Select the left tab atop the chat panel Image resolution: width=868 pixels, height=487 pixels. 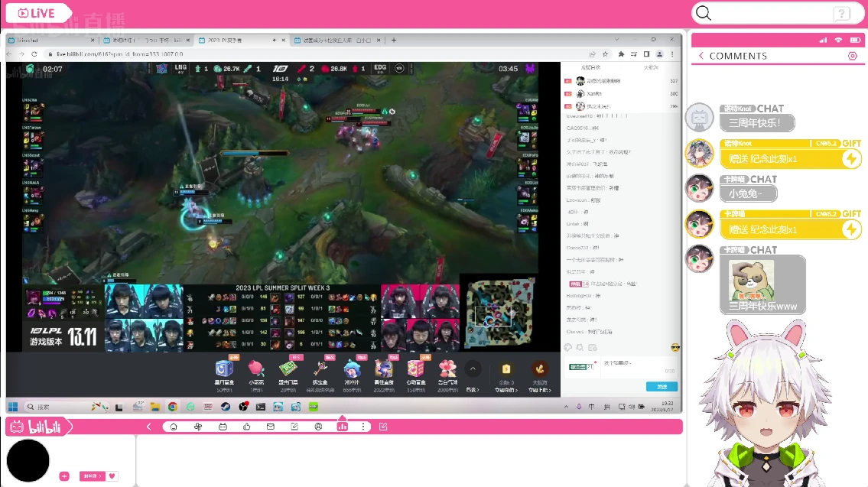(590, 67)
